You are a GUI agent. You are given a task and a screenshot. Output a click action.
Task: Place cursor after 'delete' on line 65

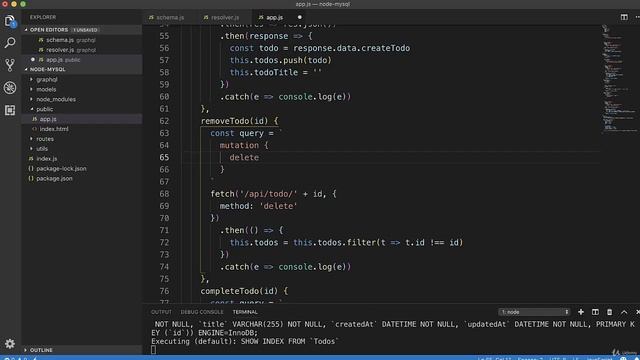click(x=259, y=158)
